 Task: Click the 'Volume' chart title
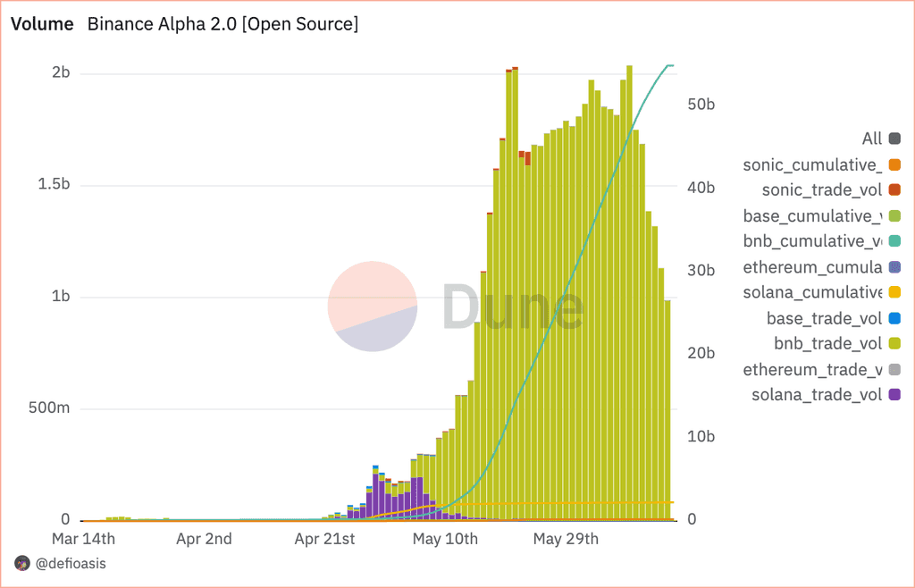coord(42,24)
